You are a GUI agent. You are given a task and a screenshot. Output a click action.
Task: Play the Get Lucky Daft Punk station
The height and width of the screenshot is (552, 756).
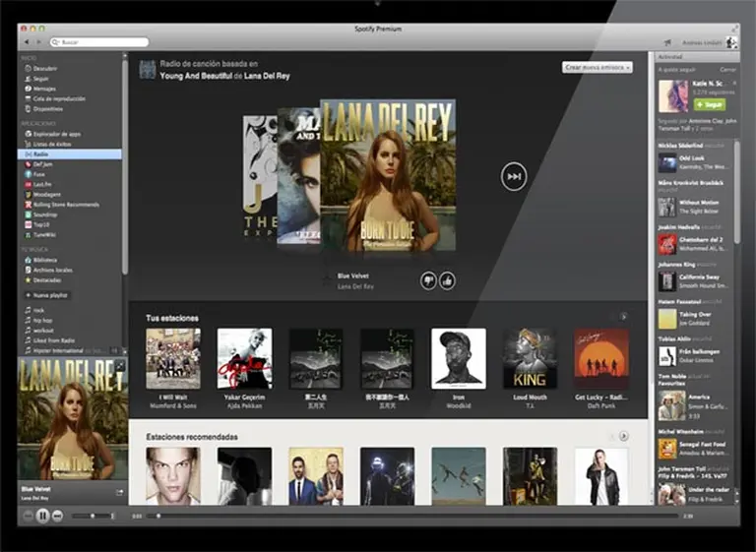tap(601, 359)
